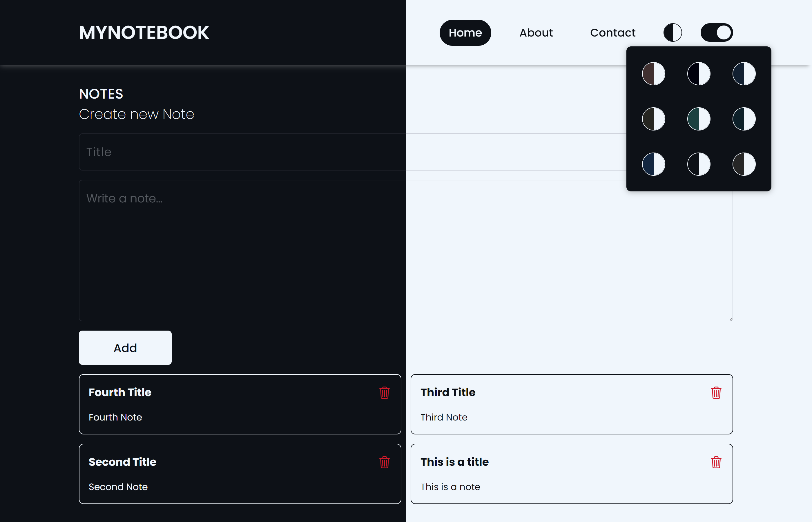Choose the teal green theme swatch
The height and width of the screenshot is (522, 812).
tap(699, 119)
